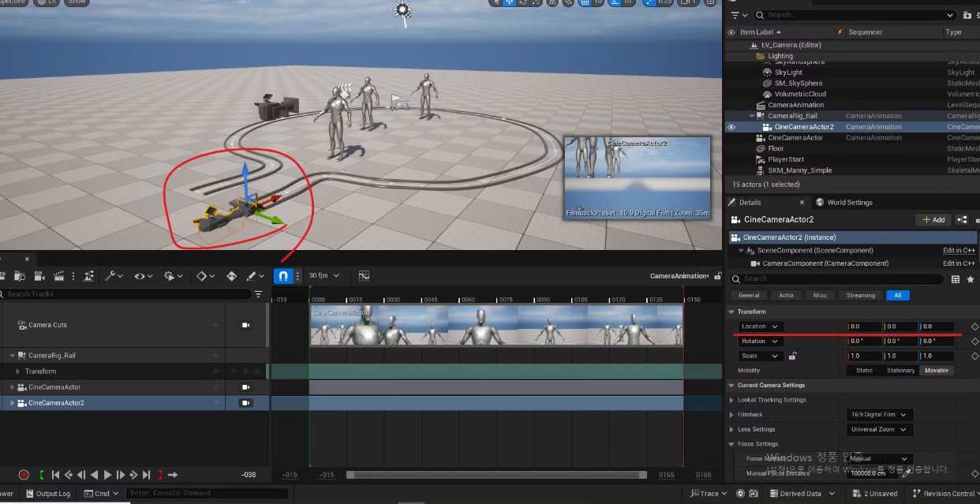Play the sequence forward
980x504 pixels.
point(108,475)
